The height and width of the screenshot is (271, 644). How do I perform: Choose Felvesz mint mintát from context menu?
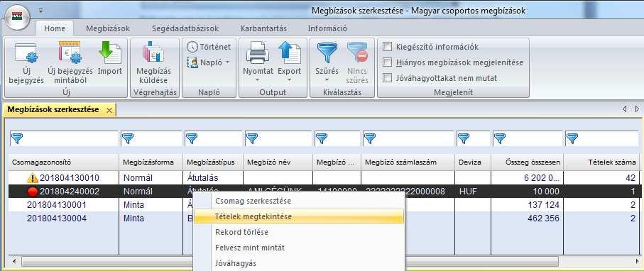point(299,248)
